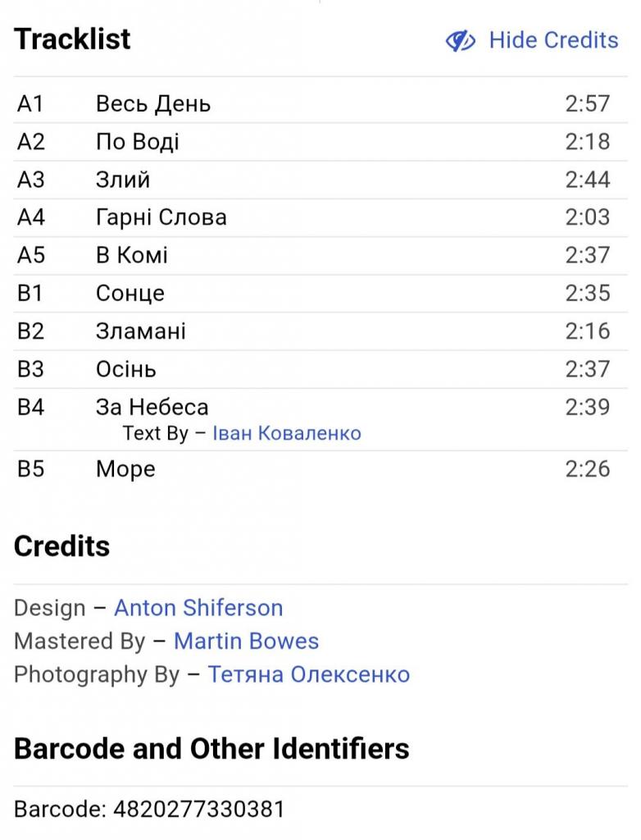Click the barcode number 4820277330381
Viewport: 641px width, 840px height.
(x=199, y=810)
